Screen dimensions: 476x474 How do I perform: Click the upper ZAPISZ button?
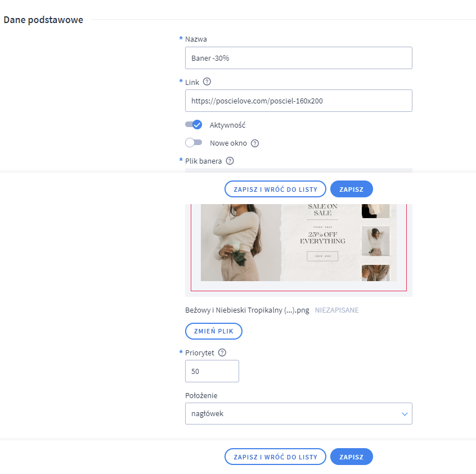point(351,189)
